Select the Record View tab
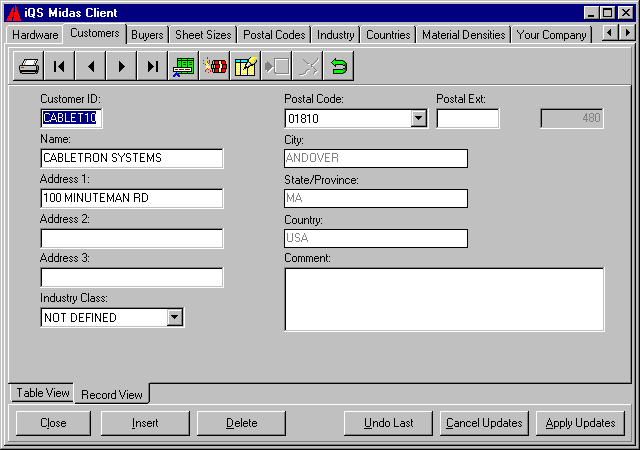 click(x=112, y=394)
